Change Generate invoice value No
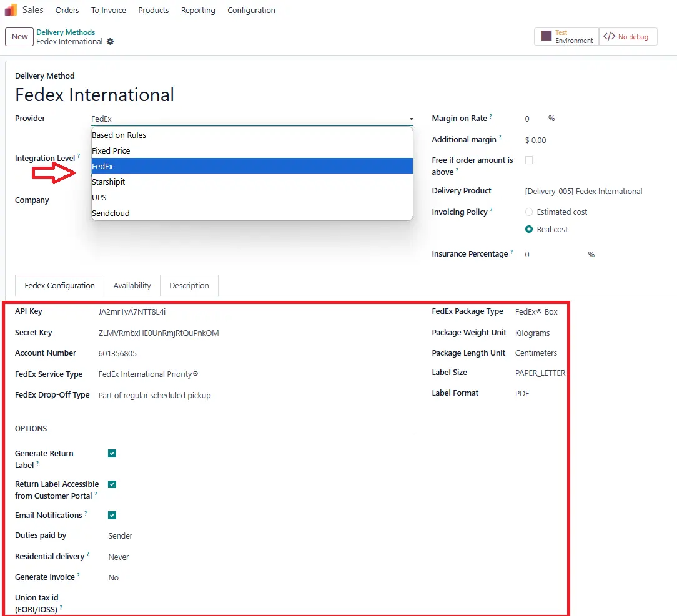 [x=114, y=577]
